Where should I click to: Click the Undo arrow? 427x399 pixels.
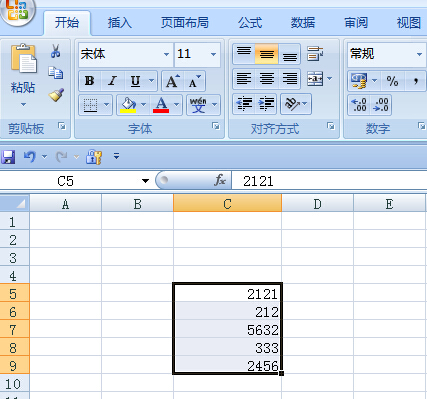point(30,156)
